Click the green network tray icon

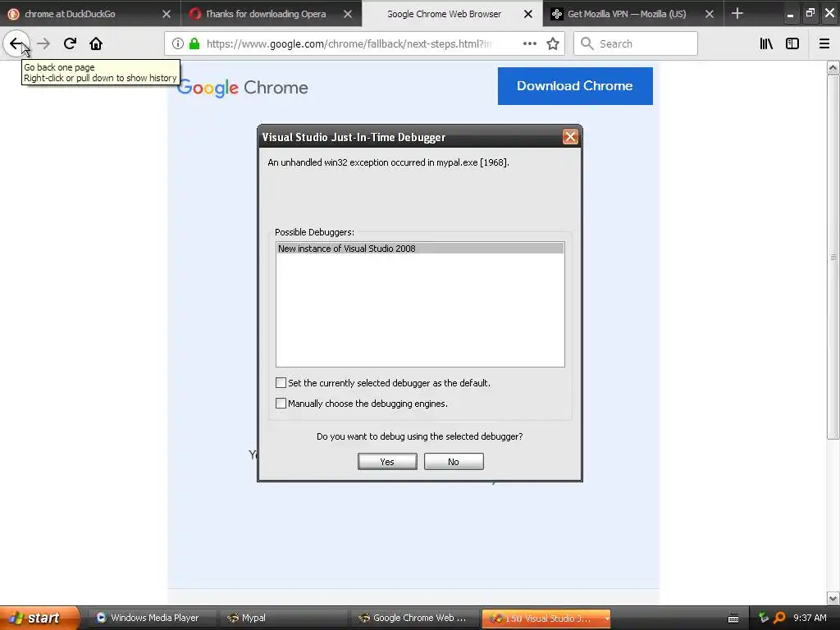point(764,618)
